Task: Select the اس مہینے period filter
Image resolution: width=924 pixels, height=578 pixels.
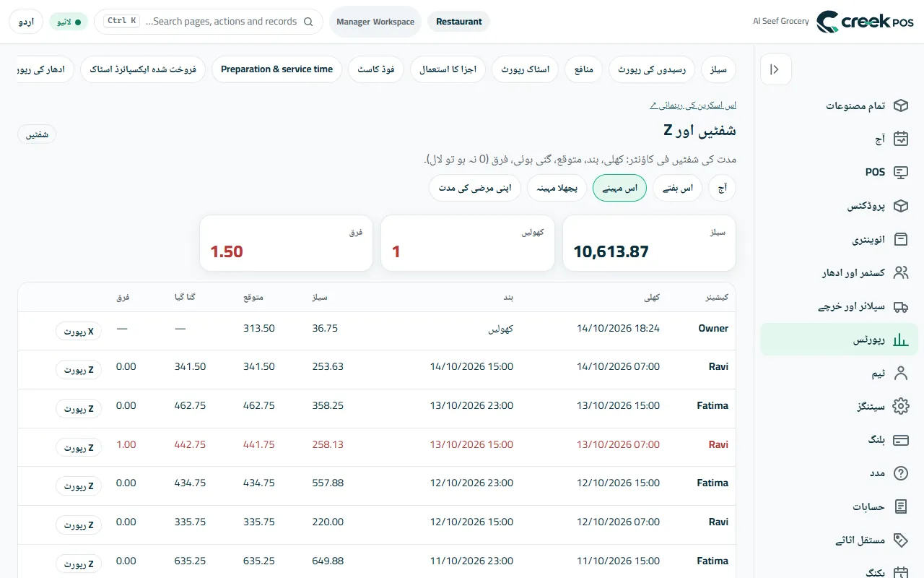Action: click(619, 188)
